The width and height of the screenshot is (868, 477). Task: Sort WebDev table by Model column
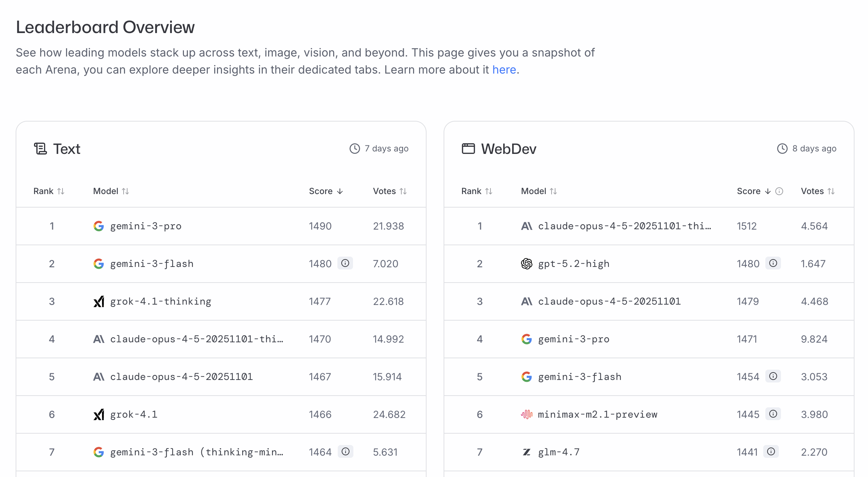(539, 191)
